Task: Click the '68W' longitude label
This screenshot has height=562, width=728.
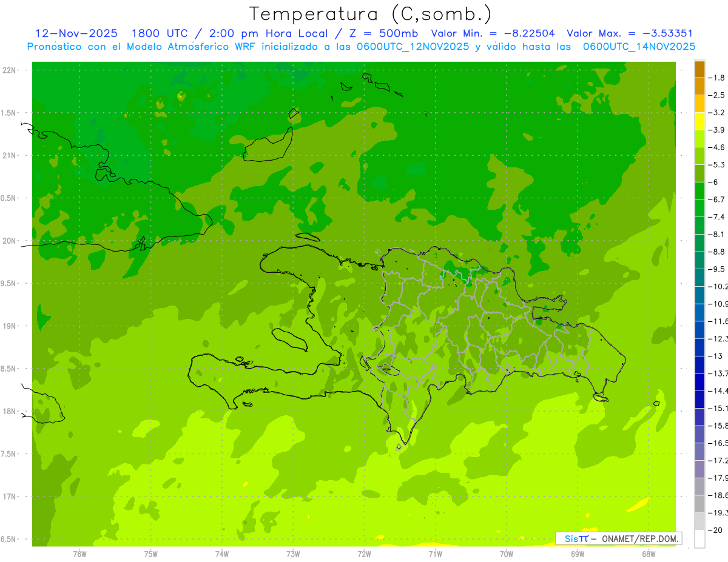Action: [x=649, y=554]
